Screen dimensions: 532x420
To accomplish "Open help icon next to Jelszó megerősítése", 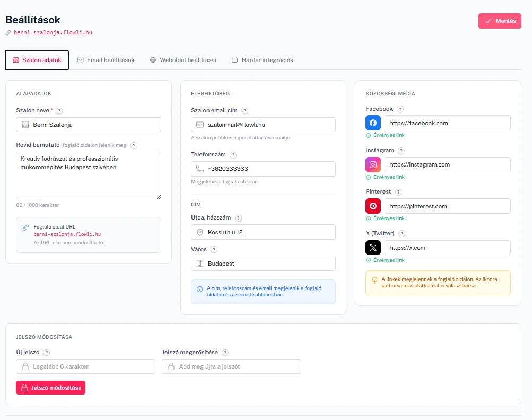I will pos(225,353).
